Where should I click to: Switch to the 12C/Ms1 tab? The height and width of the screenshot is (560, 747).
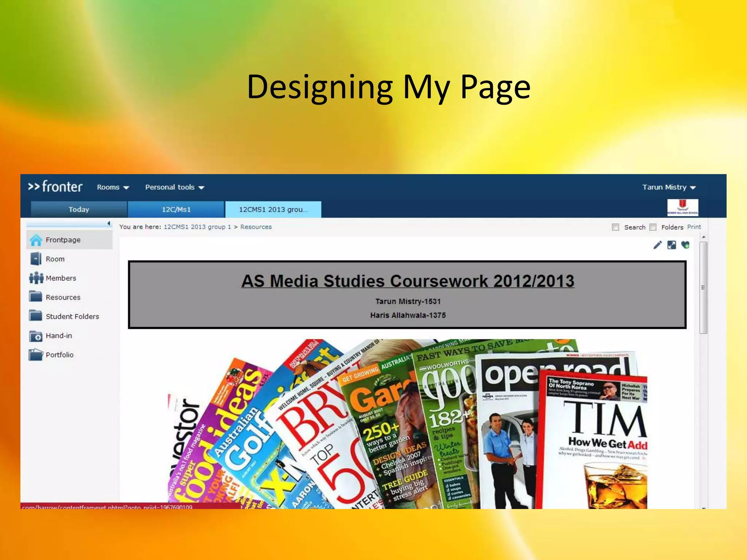(176, 209)
